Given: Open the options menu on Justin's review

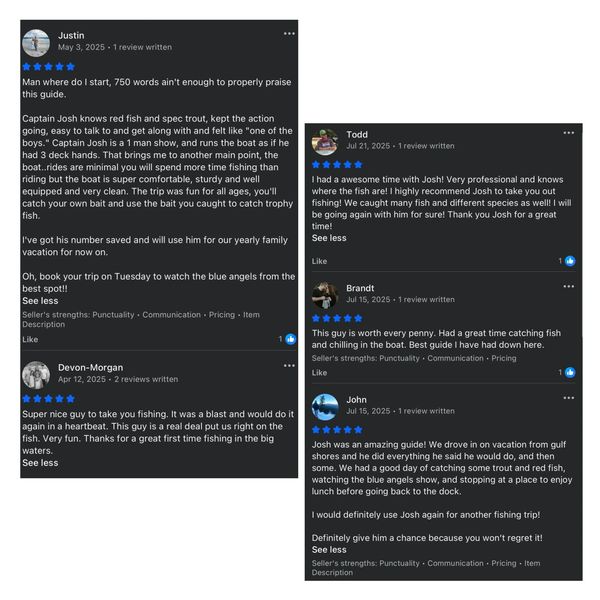Looking at the screenshot, I should [x=289, y=34].
